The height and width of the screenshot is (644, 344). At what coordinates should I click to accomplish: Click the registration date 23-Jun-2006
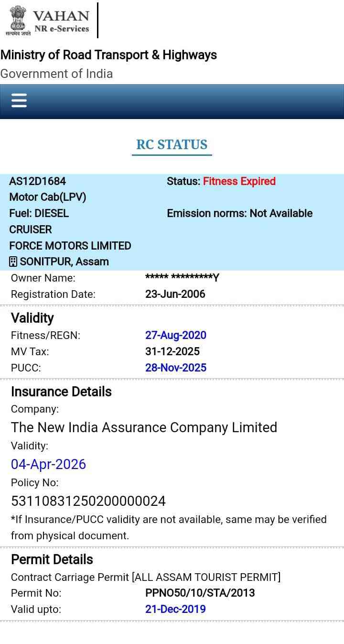[x=175, y=294]
